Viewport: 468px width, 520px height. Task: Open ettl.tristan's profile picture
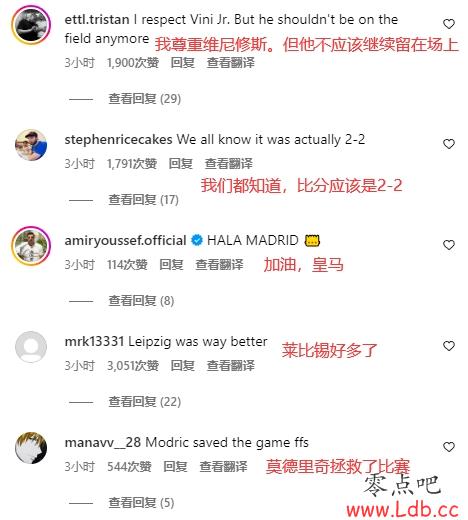[x=31, y=25]
